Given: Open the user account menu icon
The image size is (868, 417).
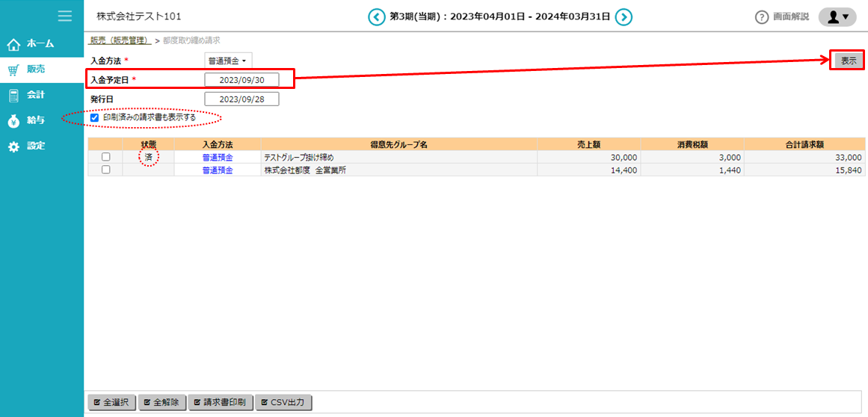Looking at the screenshot, I should pyautogui.click(x=837, y=16).
